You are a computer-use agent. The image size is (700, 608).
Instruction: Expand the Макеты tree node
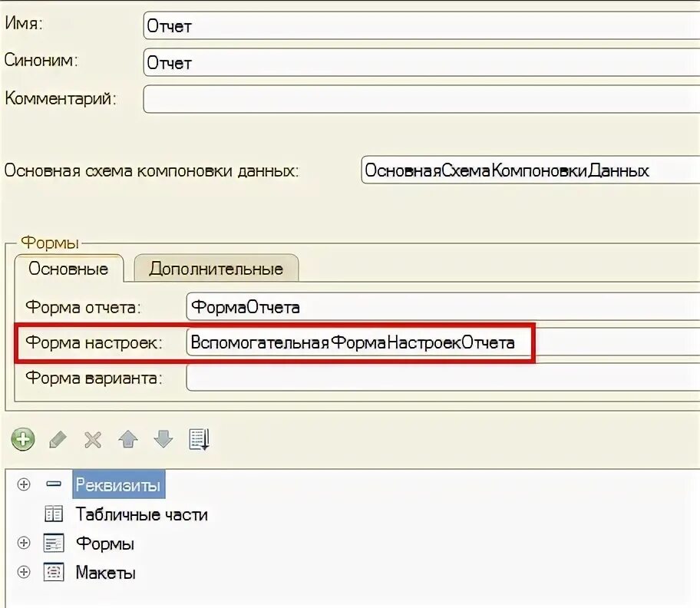(24, 572)
